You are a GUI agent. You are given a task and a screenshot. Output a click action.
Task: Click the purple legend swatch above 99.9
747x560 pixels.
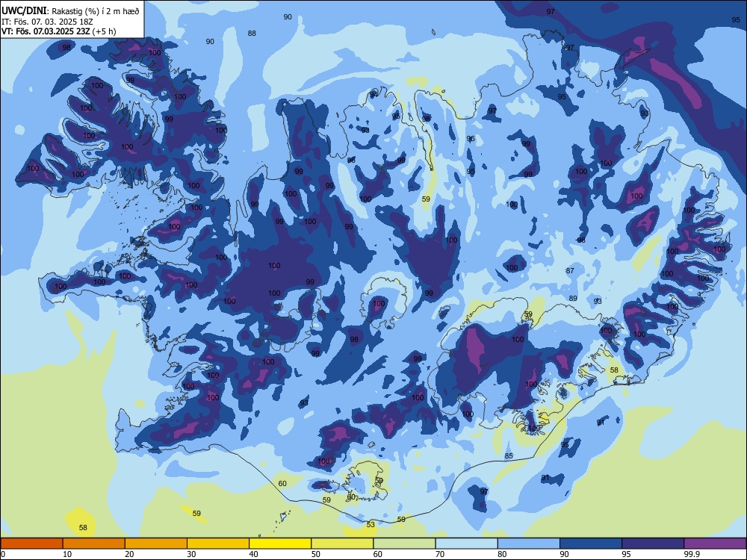coord(715,544)
